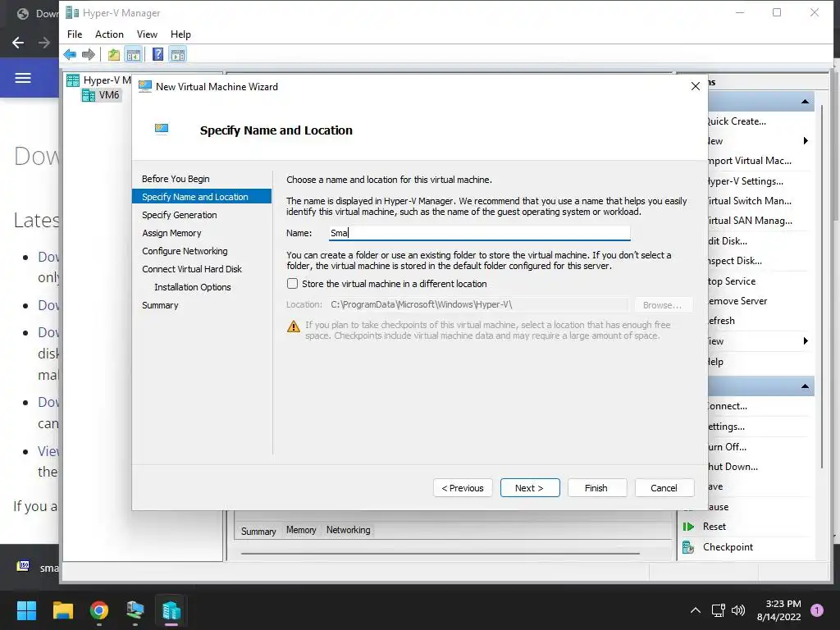Click Inspect Disk action
840x630 pixels.
coord(734,261)
